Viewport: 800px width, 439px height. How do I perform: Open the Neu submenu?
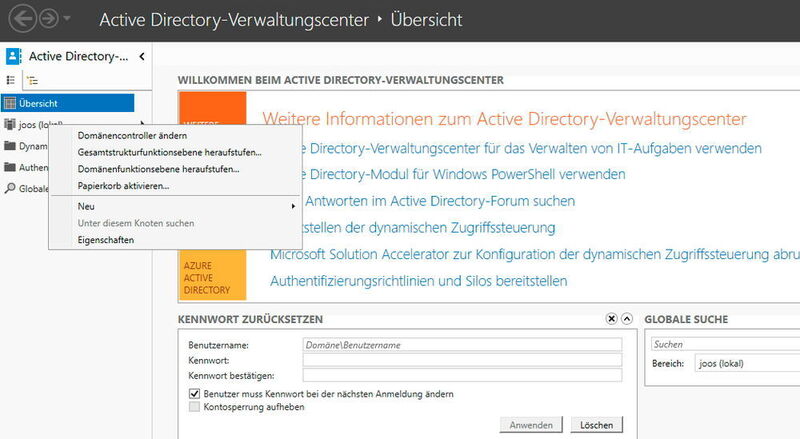coord(175,206)
